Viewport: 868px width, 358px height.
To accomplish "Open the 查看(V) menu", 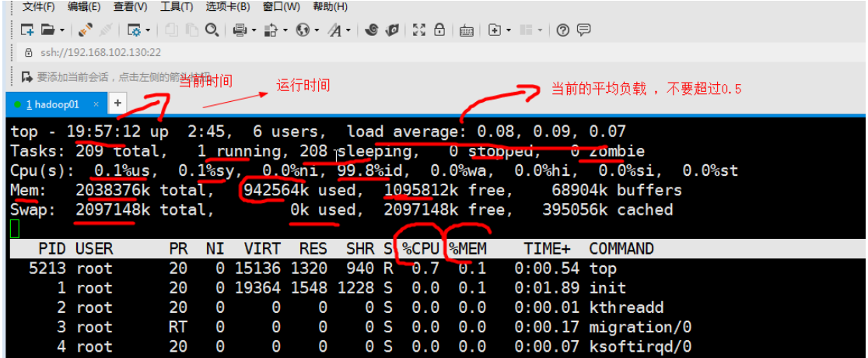I will coord(131,7).
